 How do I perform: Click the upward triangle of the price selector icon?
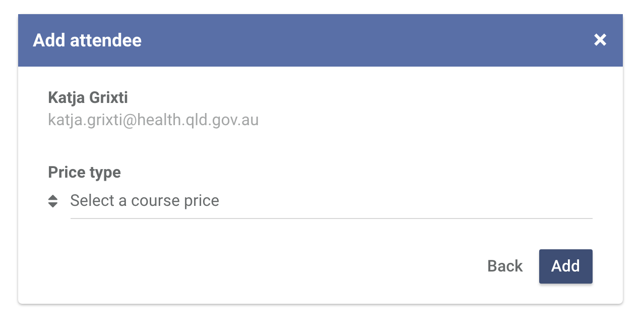[53, 197]
